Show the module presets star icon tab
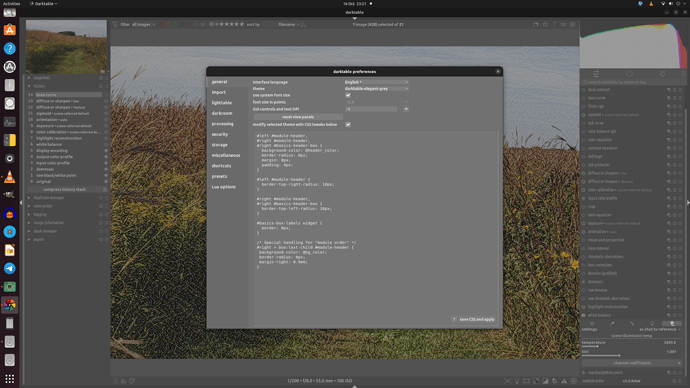 [x=662, y=74]
